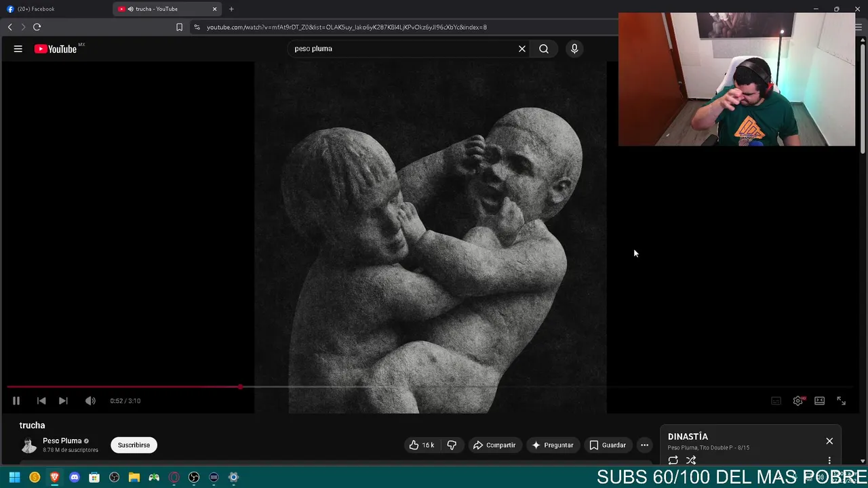Open DINASTÍA playlist options three dots
This screenshot has width=868, height=488.
(829, 461)
